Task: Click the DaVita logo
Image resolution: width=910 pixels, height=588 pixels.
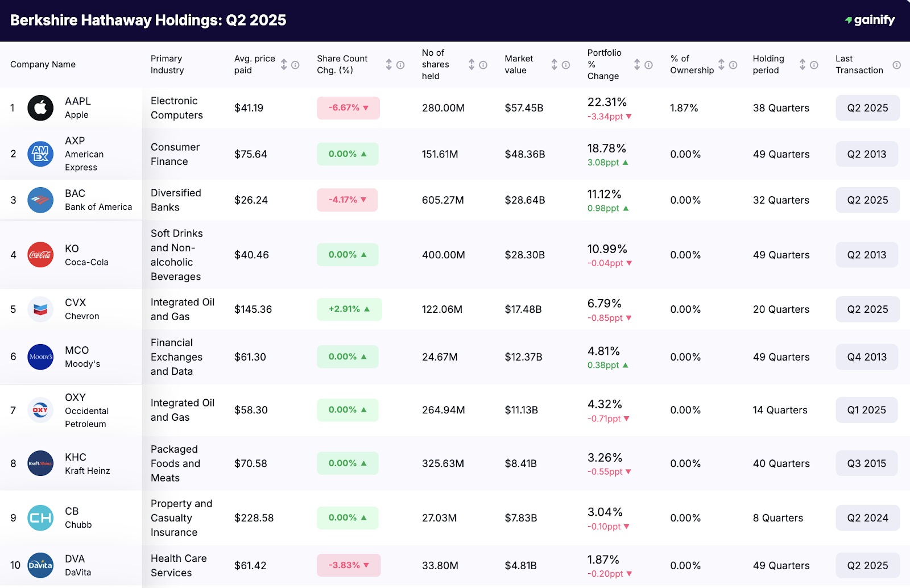Action: click(x=40, y=565)
